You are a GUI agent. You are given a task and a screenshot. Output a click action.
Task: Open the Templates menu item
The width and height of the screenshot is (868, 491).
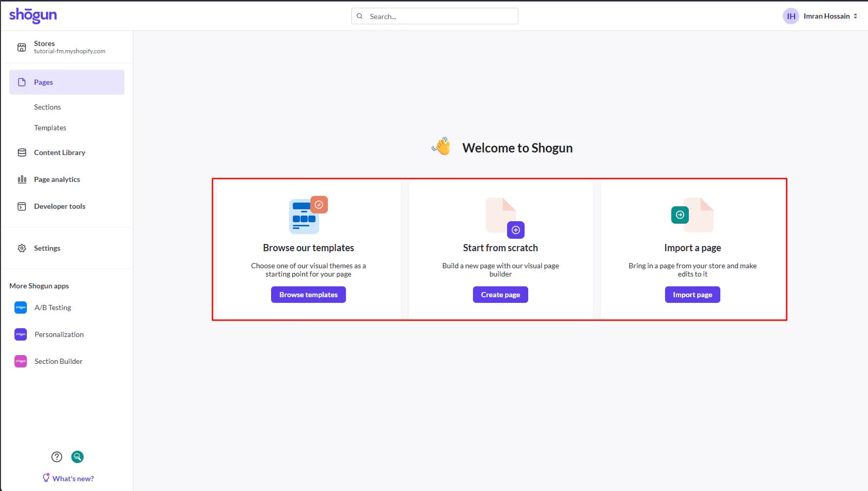click(50, 128)
